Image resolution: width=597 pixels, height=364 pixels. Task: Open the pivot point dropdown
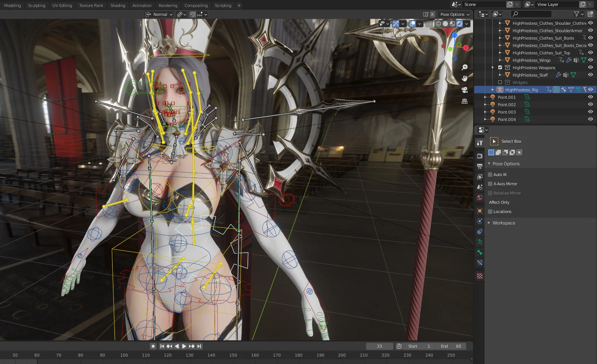[181, 14]
